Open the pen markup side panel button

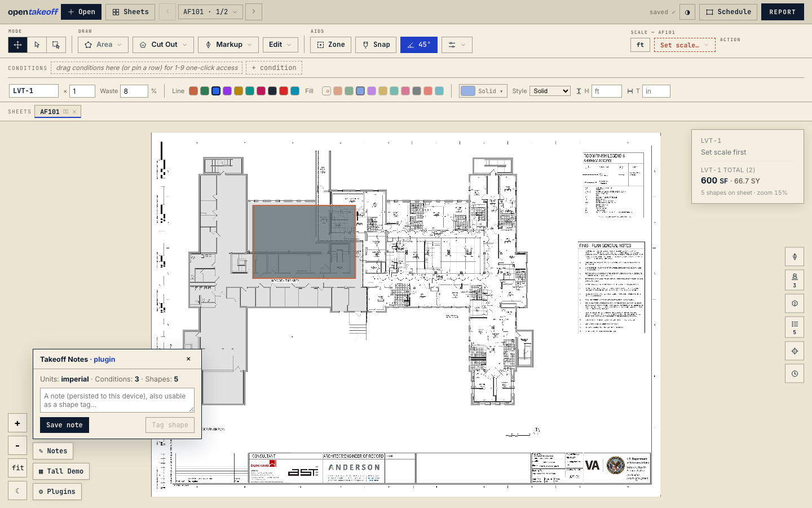pyautogui.click(x=795, y=257)
